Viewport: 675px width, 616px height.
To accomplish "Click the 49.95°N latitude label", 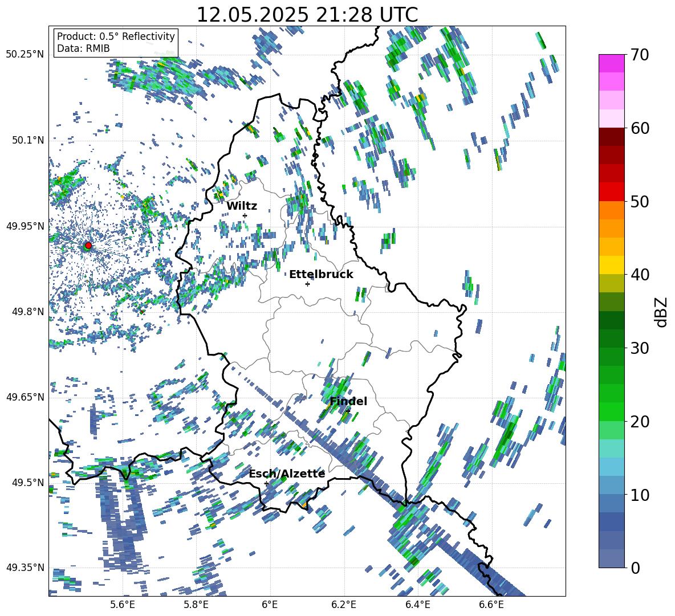I will (x=25, y=226).
